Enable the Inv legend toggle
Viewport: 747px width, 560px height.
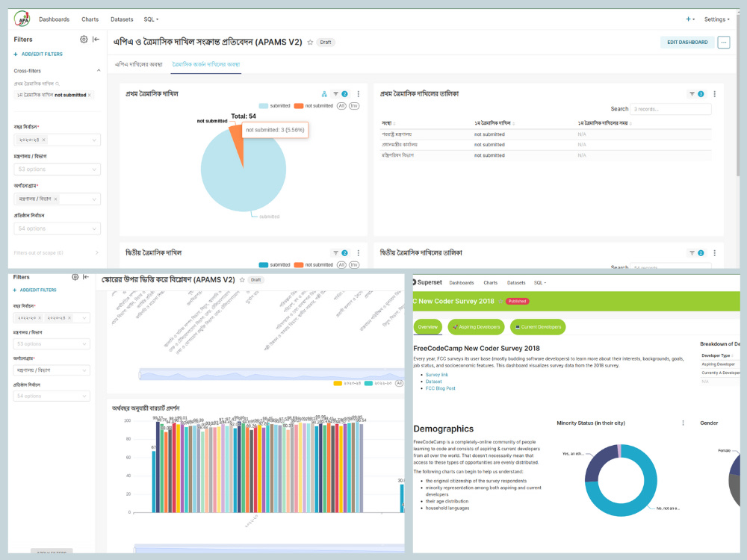[x=354, y=105]
